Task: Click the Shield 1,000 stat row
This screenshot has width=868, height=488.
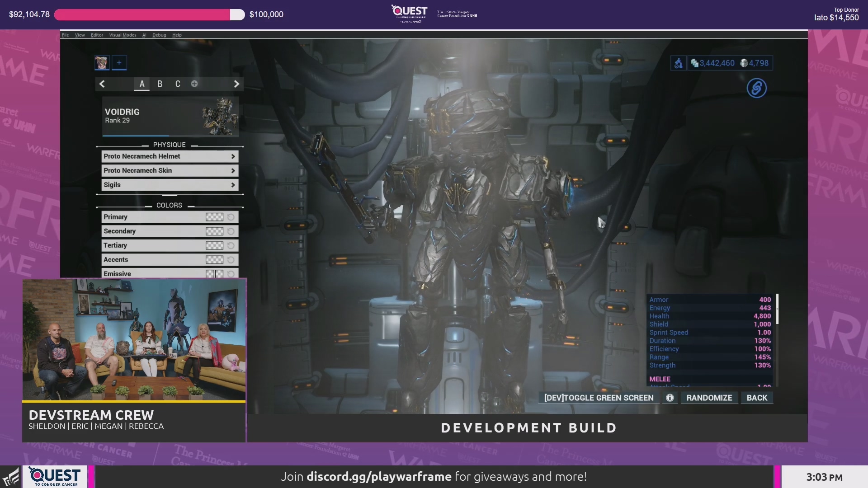Action: (710, 324)
